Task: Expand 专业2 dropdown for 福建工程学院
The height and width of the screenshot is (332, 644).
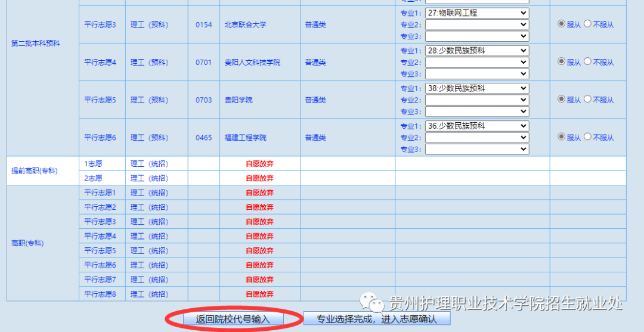Action: tap(476, 138)
